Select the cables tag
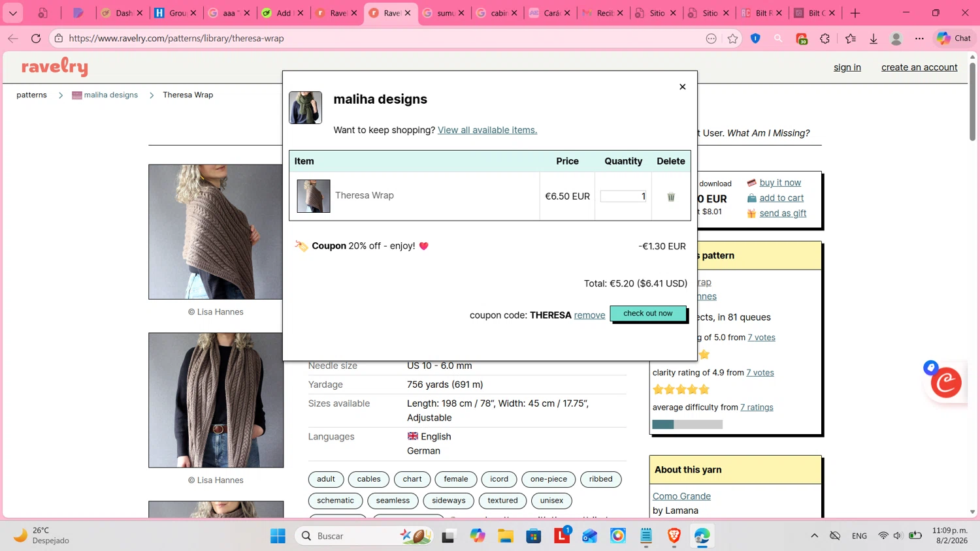This screenshot has height=551, width=980. point(368,479)
